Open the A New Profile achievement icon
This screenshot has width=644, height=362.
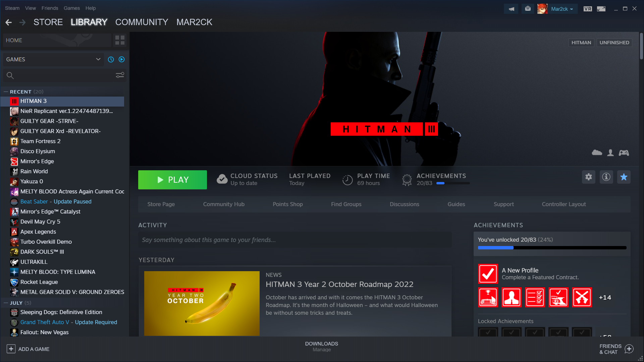coord(488,274)
